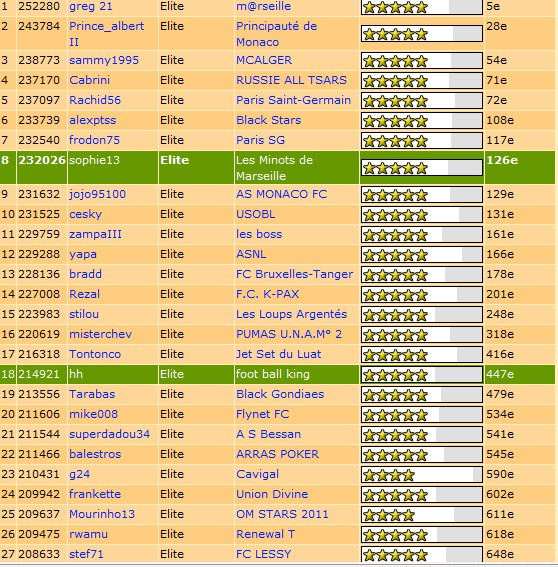Select the highlighted hh player row
The width and height of the screenshot is (558, 567).
click(277, 374)
